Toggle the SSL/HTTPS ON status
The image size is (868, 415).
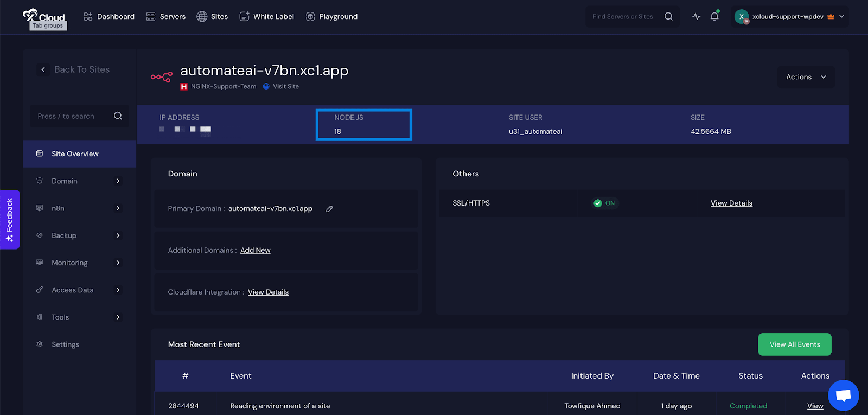click(x=604, y=203)
